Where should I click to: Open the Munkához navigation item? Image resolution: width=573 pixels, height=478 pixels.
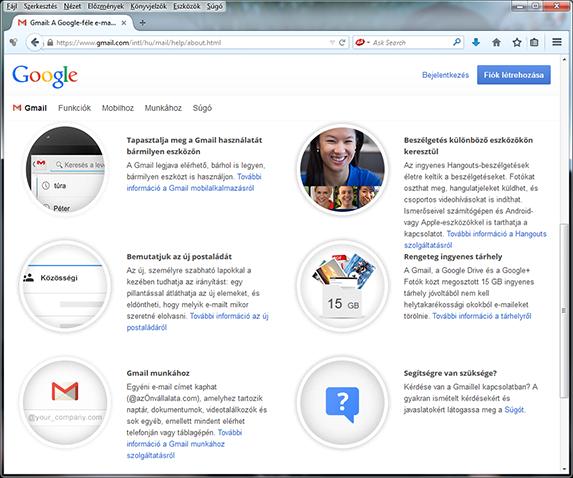[163, 108]
